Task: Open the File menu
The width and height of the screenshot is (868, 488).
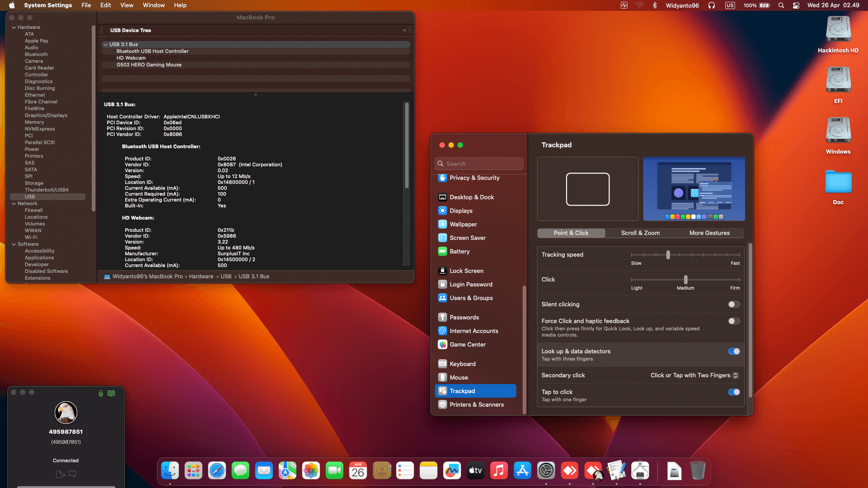Action: [86, 5]
